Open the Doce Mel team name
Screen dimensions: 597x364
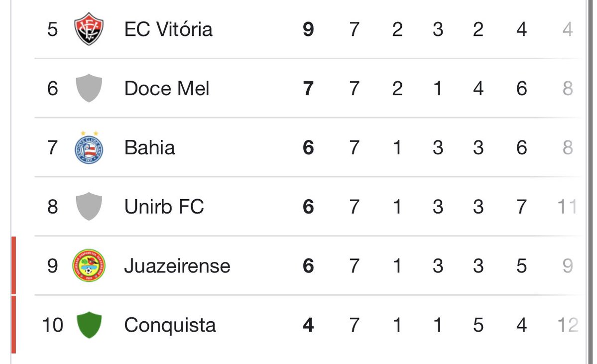coord(167,89)
